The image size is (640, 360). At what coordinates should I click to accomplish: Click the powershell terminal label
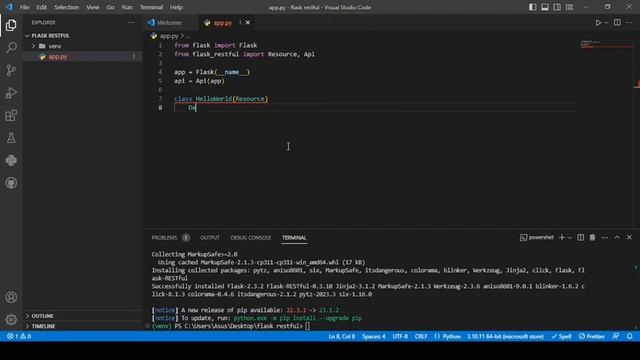coord(537,237)
